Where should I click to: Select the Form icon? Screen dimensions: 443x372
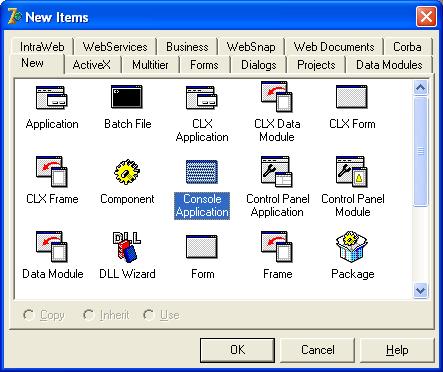pos(202,247)
